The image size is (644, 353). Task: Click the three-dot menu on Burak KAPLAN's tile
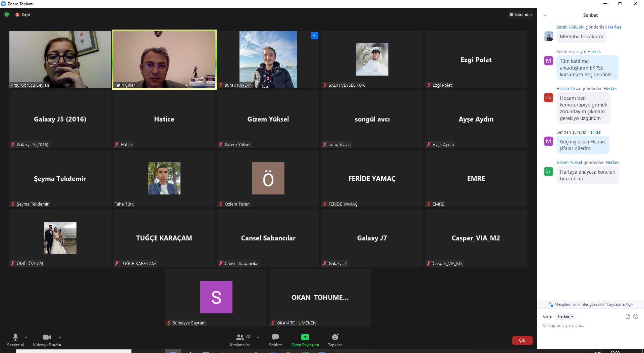click(314, 36)
